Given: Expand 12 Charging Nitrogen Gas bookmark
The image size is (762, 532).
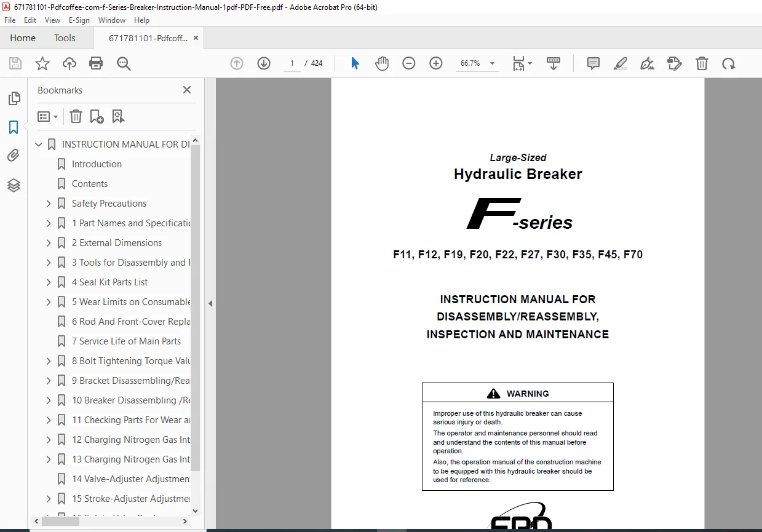Looking at the screenshot, I should [x=49, y=440].
